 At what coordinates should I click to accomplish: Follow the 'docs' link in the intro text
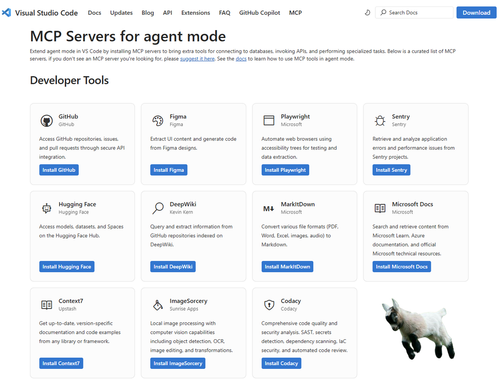241,59
